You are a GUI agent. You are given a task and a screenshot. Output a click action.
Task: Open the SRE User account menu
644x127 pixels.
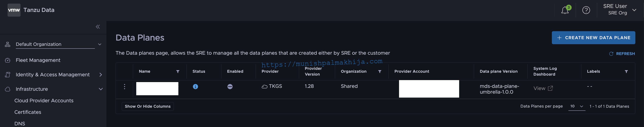pyautogui.click(x=619, y=10)
